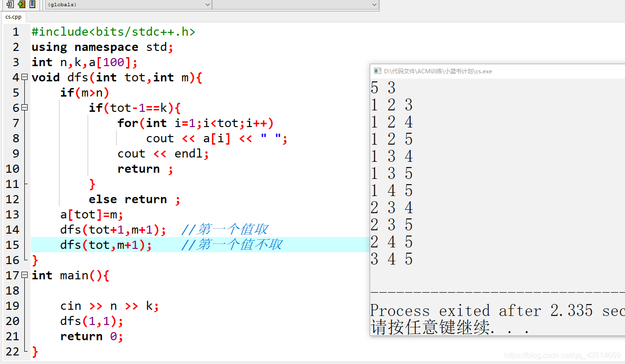Click the '请按任意键继续' console prompt

(430, 327)
